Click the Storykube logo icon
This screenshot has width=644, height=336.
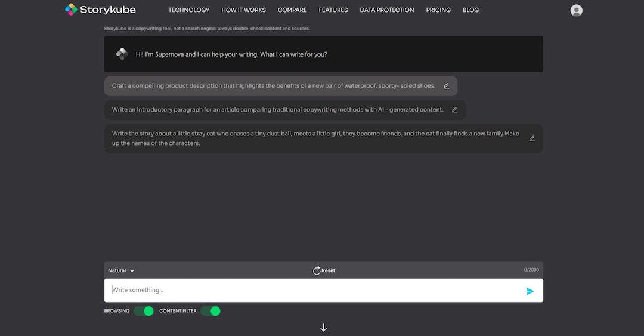71,10
